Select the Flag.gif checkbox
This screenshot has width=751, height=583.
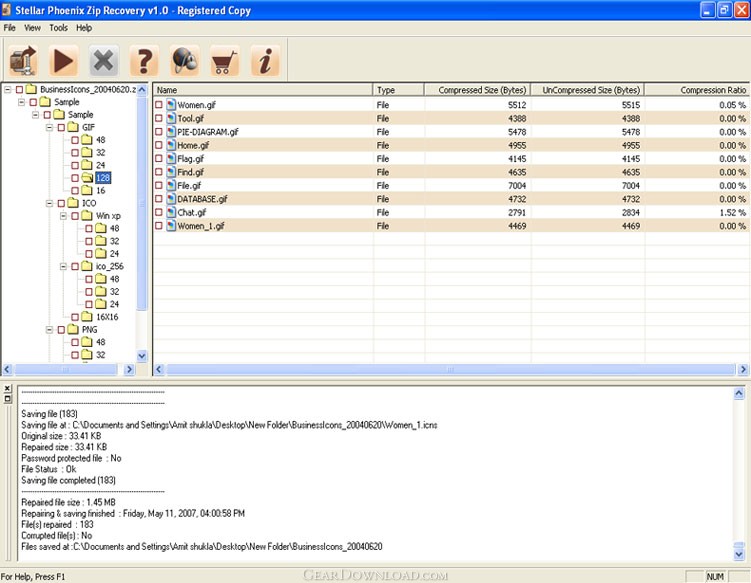pyautogui.click(x=159, y=158)
